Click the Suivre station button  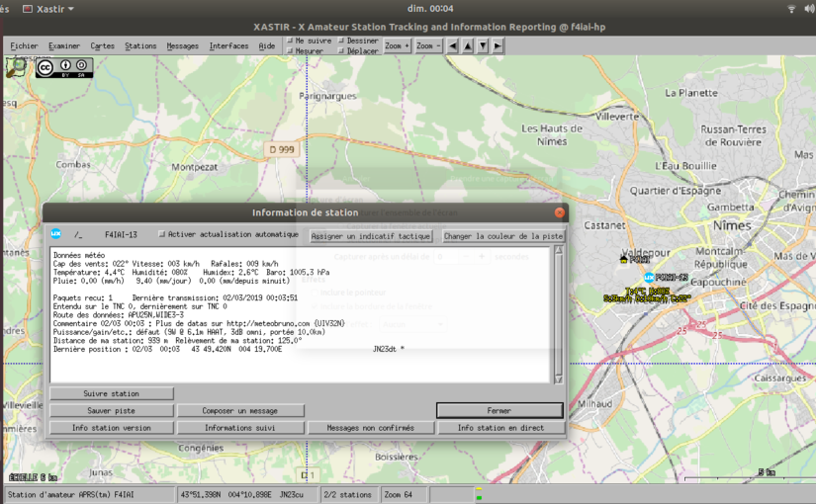(x=112, y=393)
